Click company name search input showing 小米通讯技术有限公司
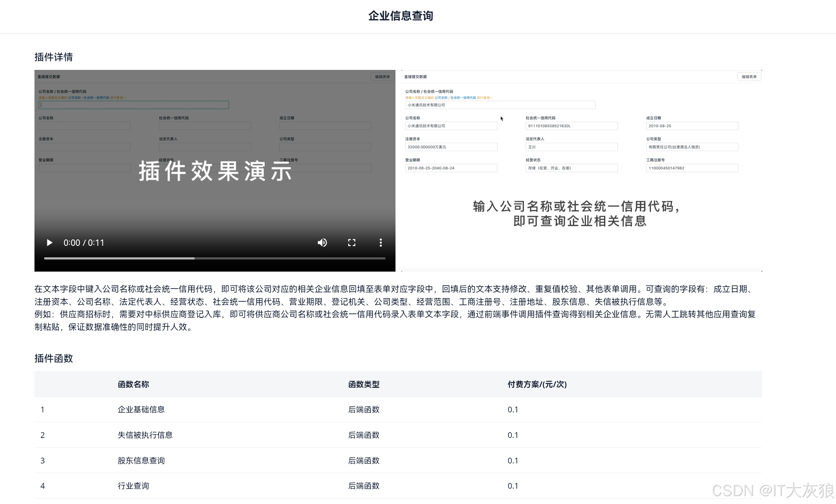The height and width of the screenshot is (504, 836). coord(500,105)
